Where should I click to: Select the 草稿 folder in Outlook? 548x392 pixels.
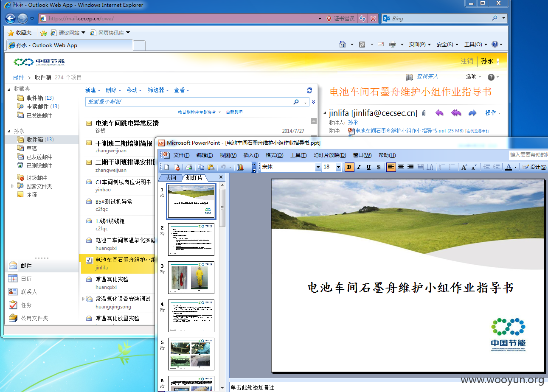pos(32,148)
